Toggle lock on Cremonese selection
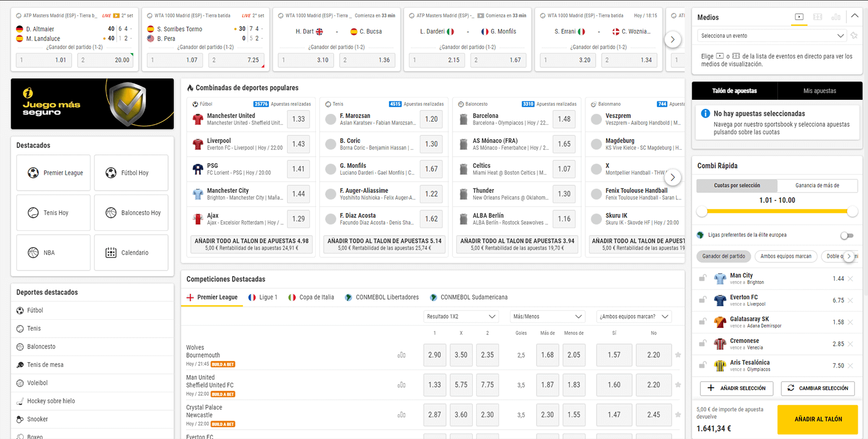Screen dimensions: 868x439 [703, 343]
